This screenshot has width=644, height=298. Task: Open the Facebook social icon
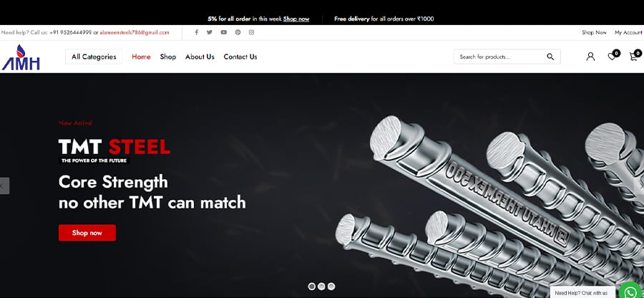click(196, 32)
